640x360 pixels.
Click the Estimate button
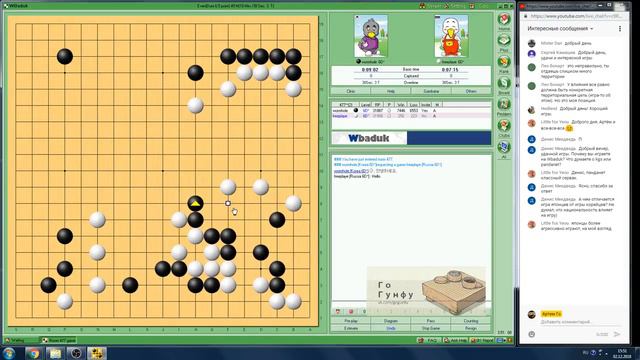(x=351, y=328)
